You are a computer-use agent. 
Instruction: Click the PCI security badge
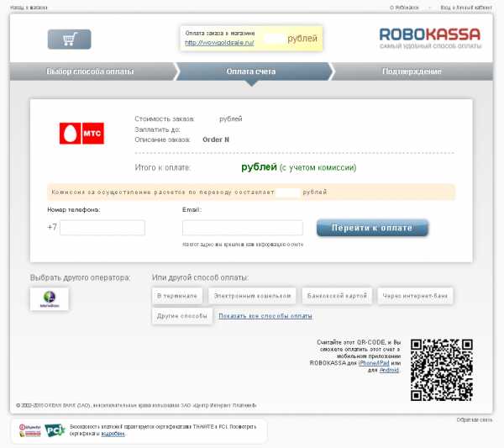coord(55,430)
